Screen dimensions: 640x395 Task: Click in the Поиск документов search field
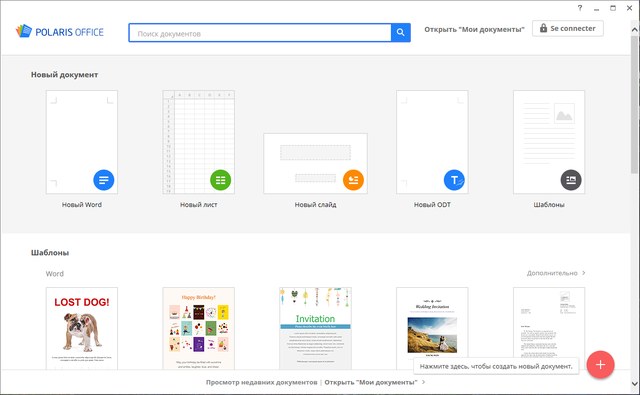(x=260, y=33)
